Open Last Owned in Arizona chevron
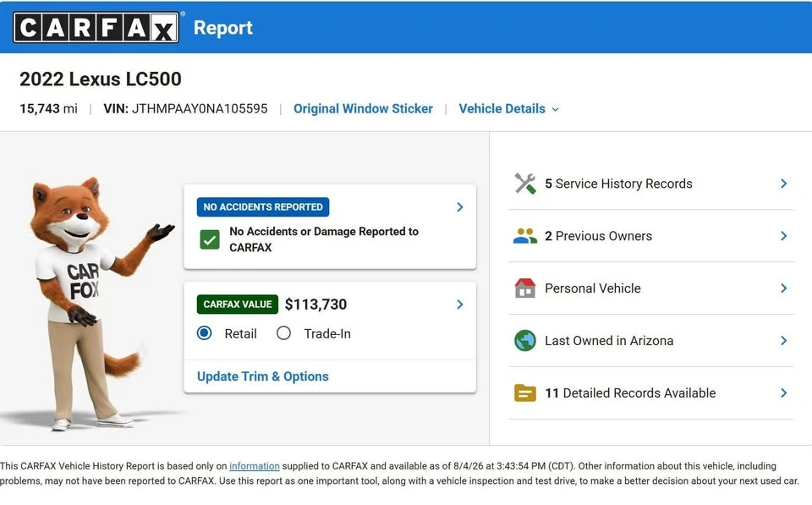Viewport: 812px width, 505px height. [x=784, y=341]
